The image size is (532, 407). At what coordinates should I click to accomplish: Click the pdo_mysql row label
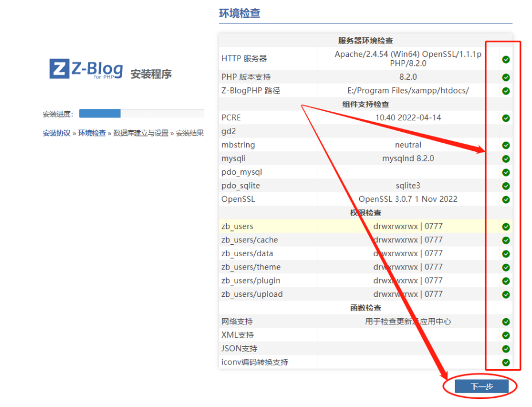click(242, 172)
